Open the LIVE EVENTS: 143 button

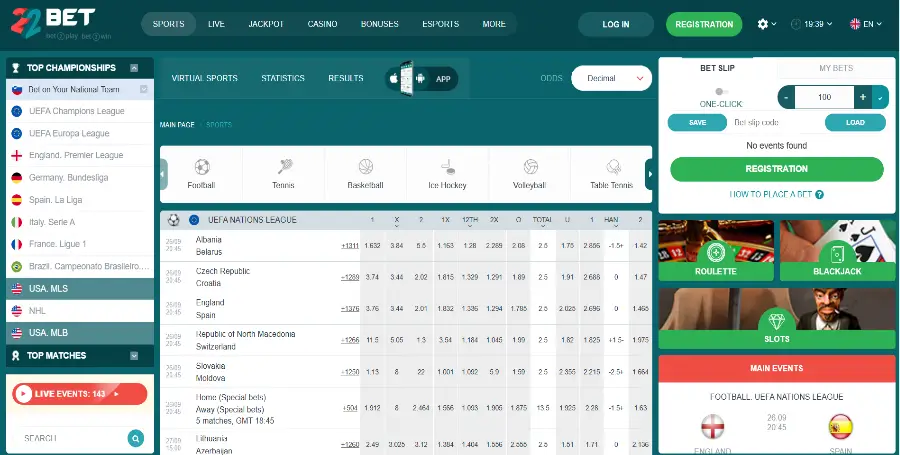click(80, 394)
